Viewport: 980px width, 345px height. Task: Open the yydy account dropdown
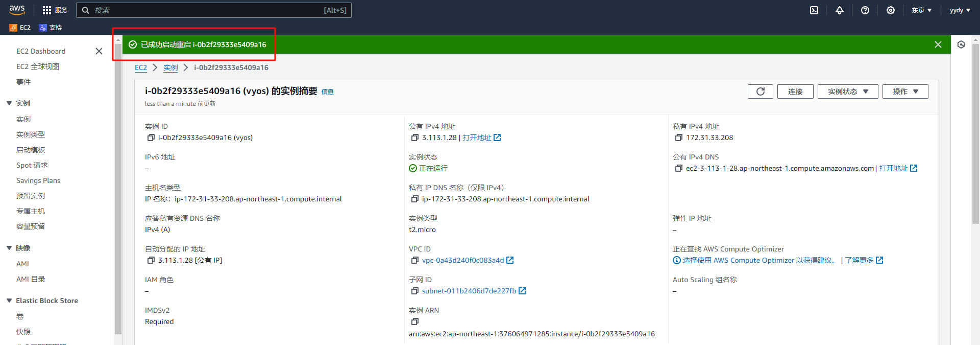point(960,10)
